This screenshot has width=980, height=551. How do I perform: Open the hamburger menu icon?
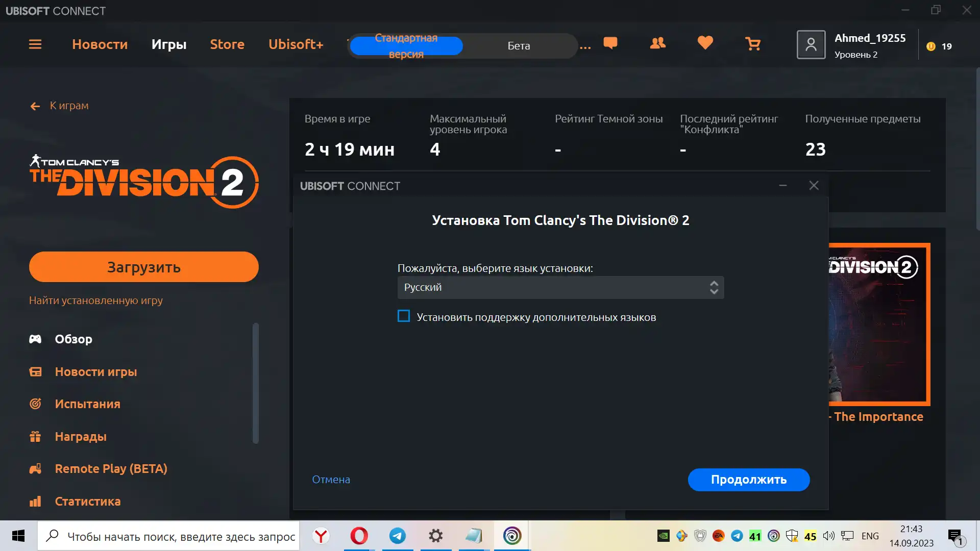pos(35,44)
